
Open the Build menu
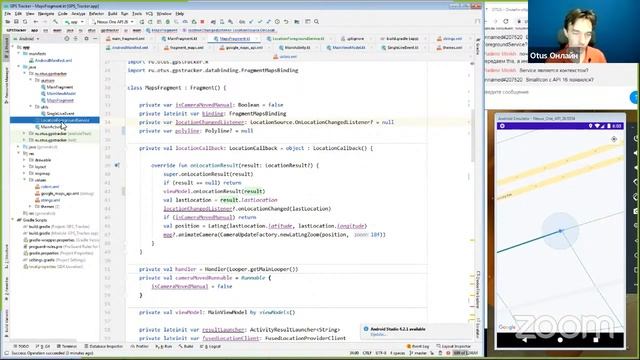click(x=112, y=13)
